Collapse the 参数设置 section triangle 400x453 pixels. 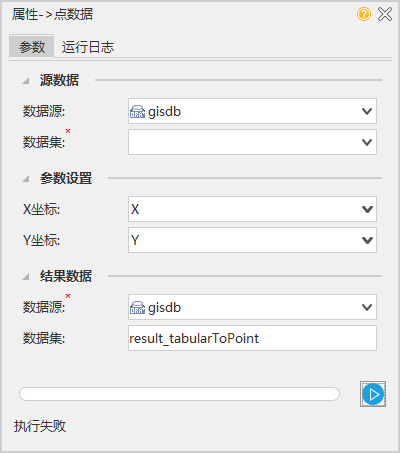[26, 179]
